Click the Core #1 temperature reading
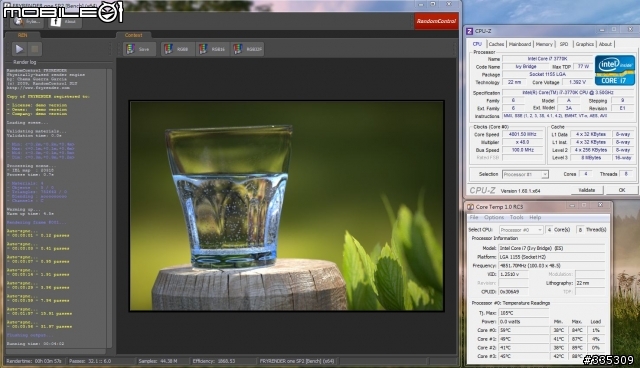640x368 pixels. (x=524, y=339)
